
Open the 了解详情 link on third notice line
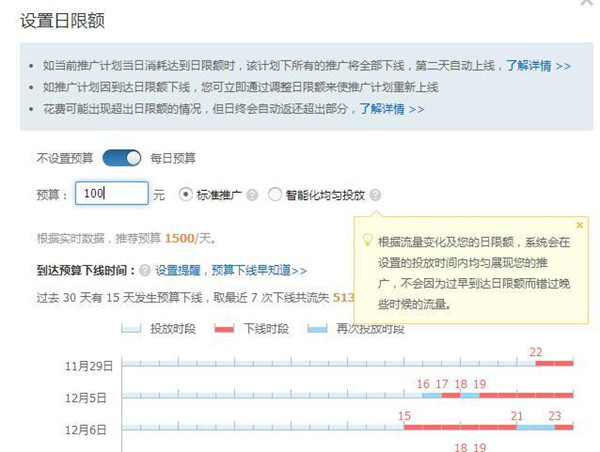pos(391,108)
